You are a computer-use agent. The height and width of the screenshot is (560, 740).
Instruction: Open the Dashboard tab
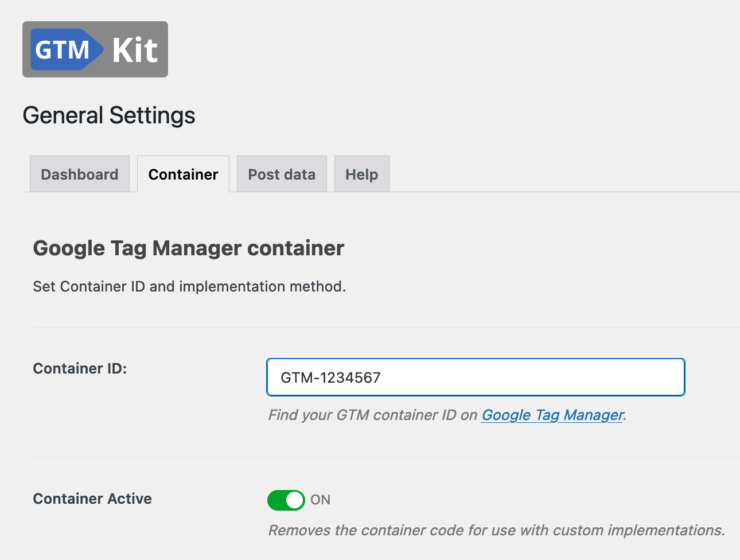coord(80,174)
